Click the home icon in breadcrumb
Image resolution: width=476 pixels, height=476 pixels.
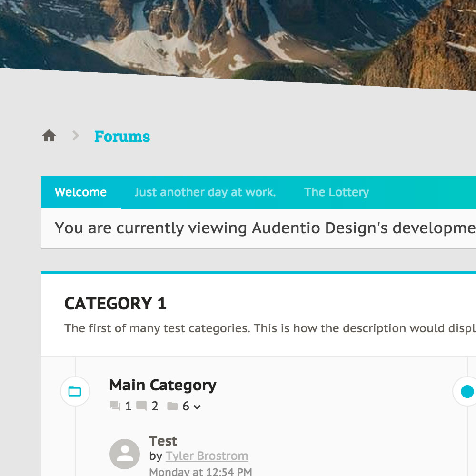pyautogui.click(x=49, y=136)
